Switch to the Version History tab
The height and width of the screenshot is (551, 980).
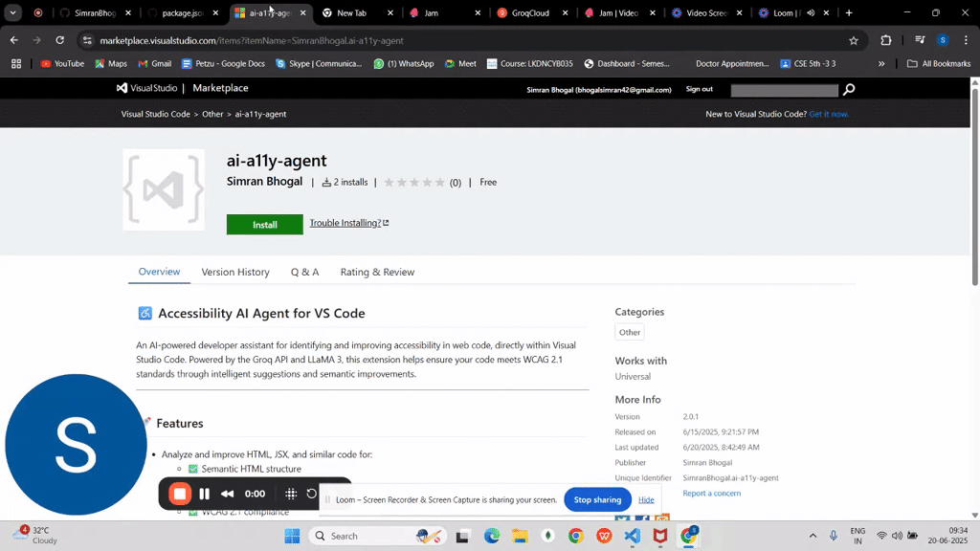[x=235, y=272]
